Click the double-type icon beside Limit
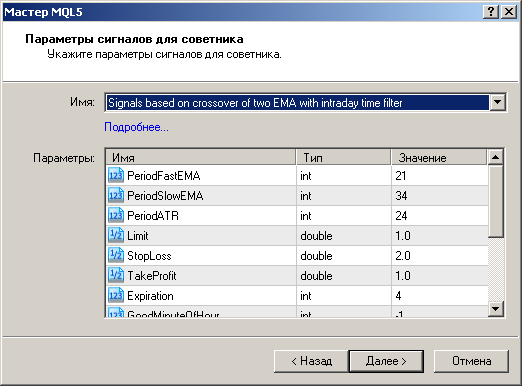 (x=116, y=235)
